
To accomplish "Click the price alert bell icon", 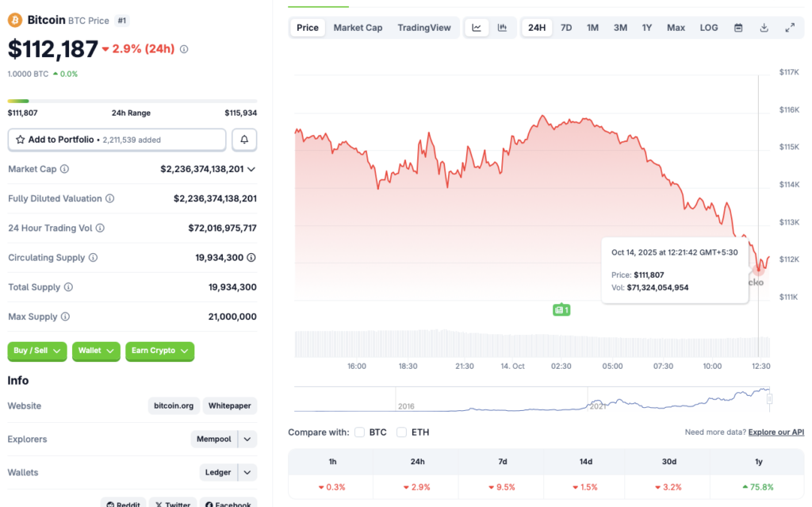I will tap(244, 140).
